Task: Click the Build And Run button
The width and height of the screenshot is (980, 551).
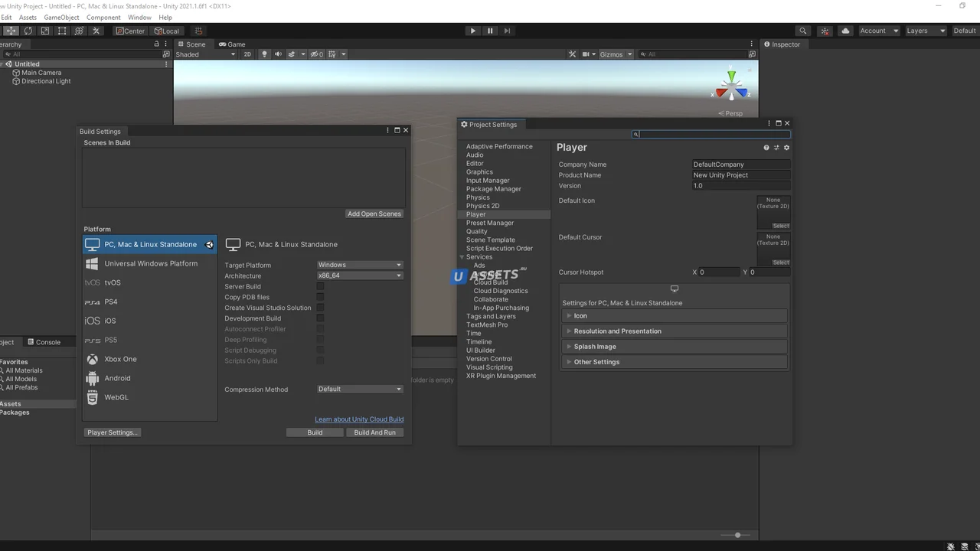Action: pyautogui.click(x=375, y=432)
